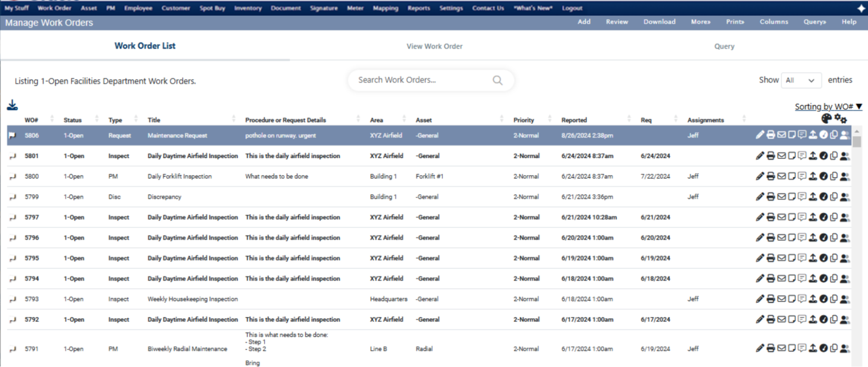Click the scrollbar up arrow
The width and height of the screenshot is (868, 367).
tap(857, 131)
